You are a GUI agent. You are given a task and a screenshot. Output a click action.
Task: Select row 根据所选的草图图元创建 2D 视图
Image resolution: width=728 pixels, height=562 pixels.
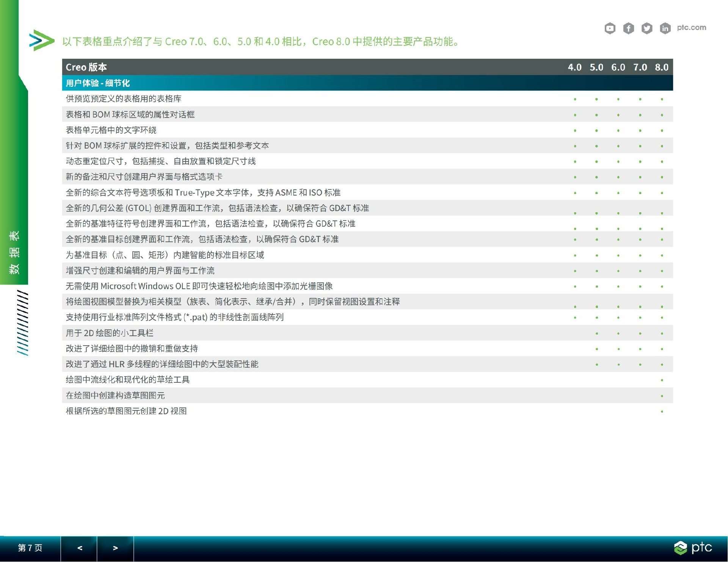point(367,411)
